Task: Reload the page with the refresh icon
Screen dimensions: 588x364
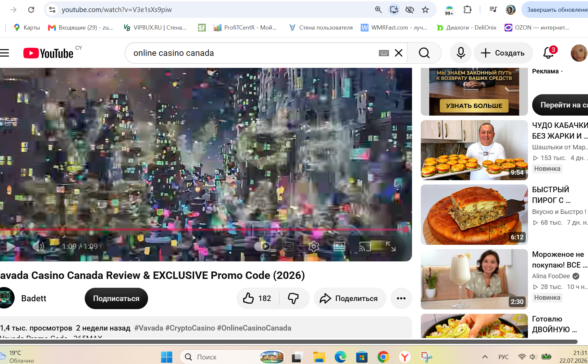Action: coord(31,10)
